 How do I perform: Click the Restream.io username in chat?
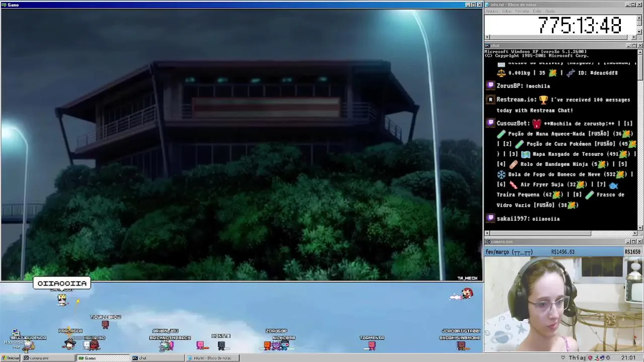pyautogui.click(x=516, y=100)
